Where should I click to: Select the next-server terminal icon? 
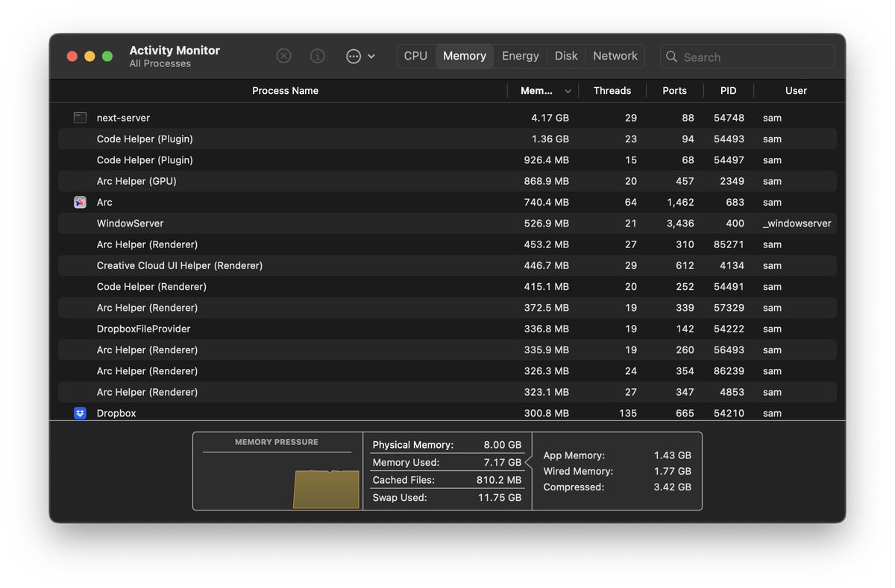point(80,118)
